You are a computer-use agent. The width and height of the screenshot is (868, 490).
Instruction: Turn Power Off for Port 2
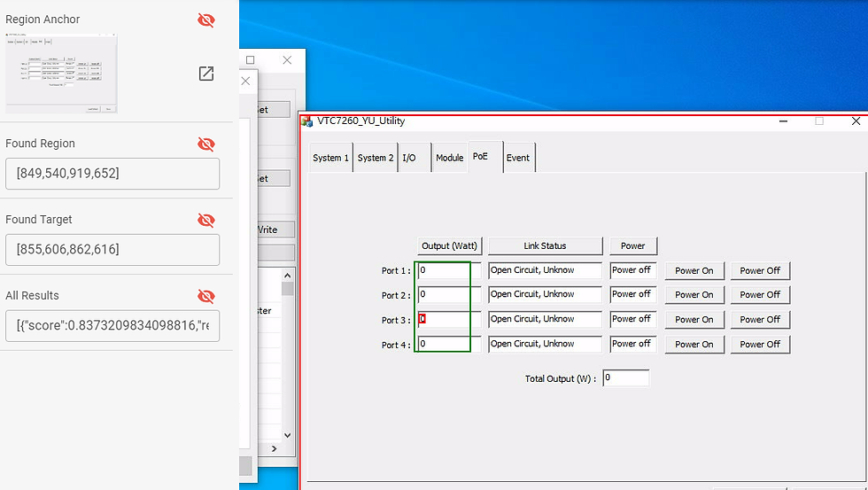(760, 295)
